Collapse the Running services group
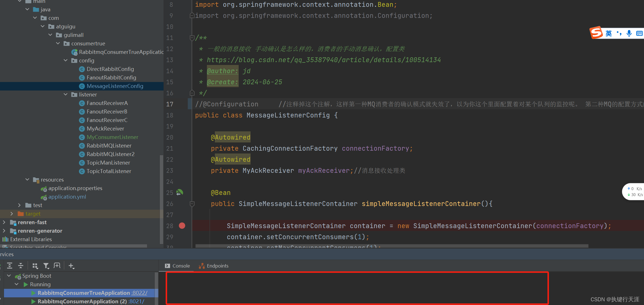This screenshot has width=644, height=305. (x=16, y=284)
